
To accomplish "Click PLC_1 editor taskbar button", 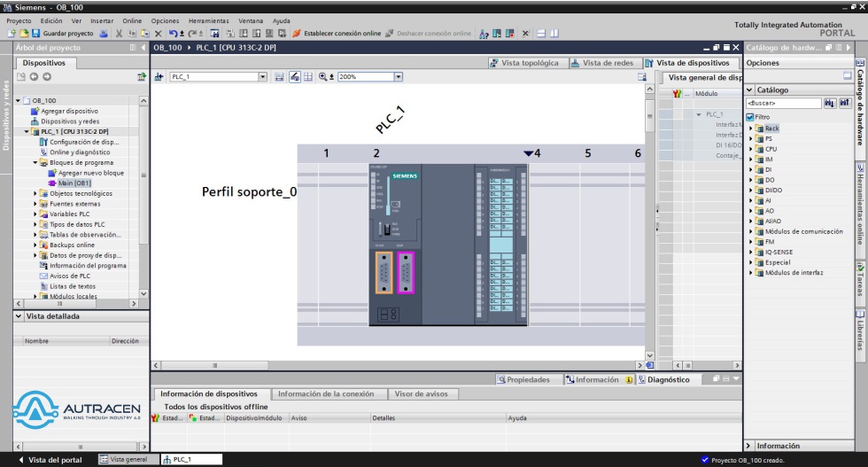I will (191, 459).
